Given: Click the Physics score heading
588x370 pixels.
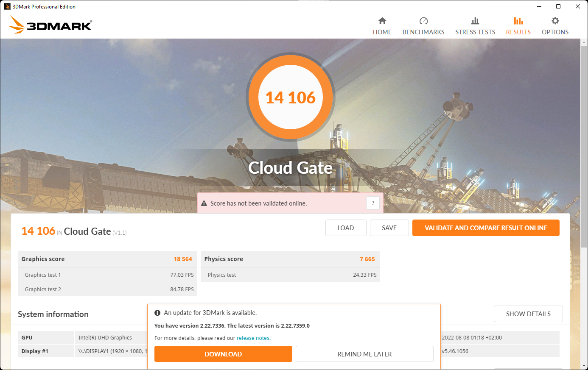Looking at the screenshot, I should [x=224, y=259].
